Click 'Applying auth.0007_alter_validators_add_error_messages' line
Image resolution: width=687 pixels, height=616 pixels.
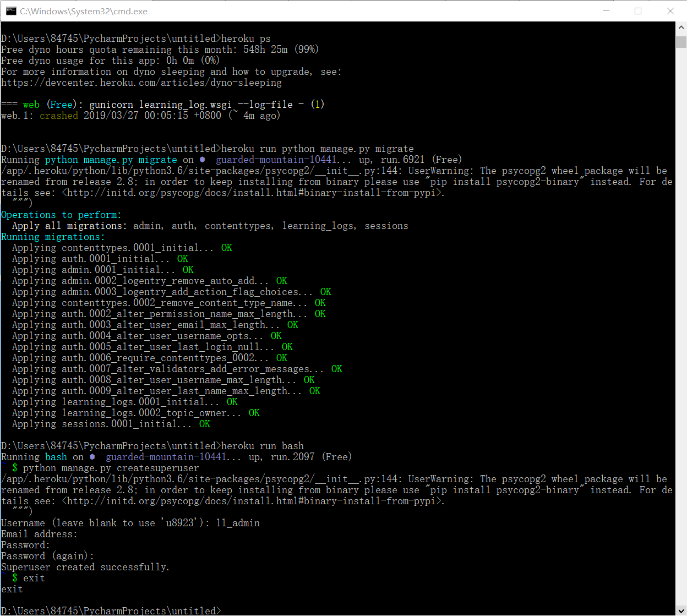(x=177, y=369)
